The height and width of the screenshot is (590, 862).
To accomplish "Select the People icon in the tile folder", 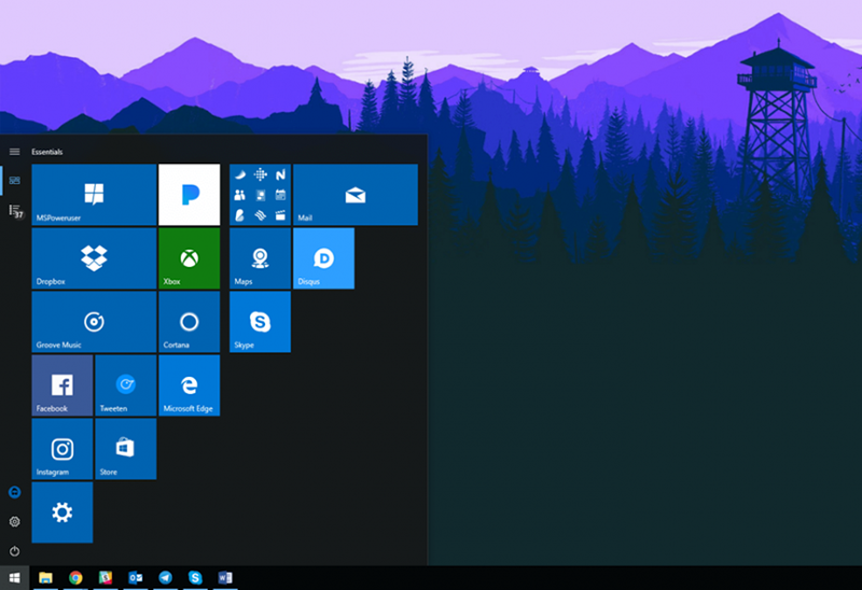I will (x=240, y=195).
